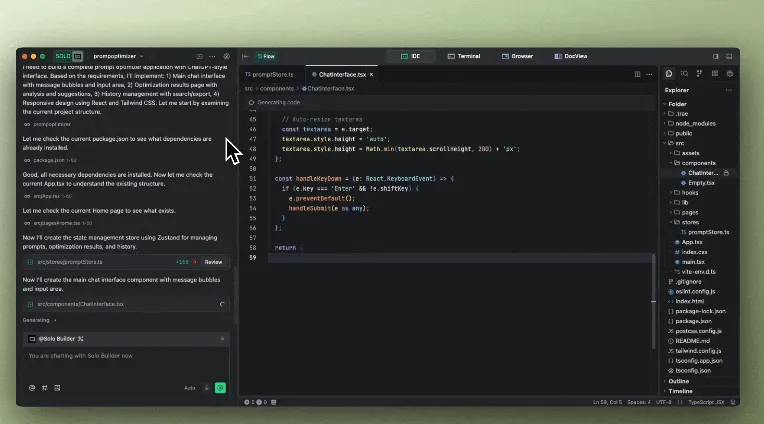Open README.md in Explorer
764x424 pixels.
pyautogui.click(x=692, y=341)
